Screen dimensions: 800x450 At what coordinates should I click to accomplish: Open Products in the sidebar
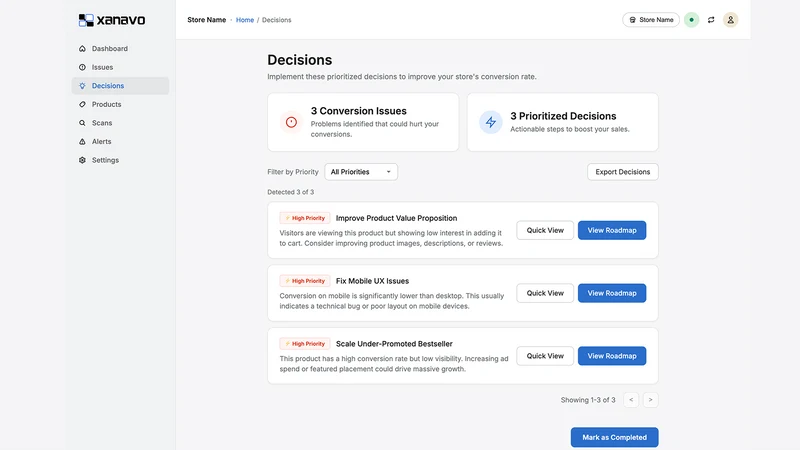(x=120, y=104)
